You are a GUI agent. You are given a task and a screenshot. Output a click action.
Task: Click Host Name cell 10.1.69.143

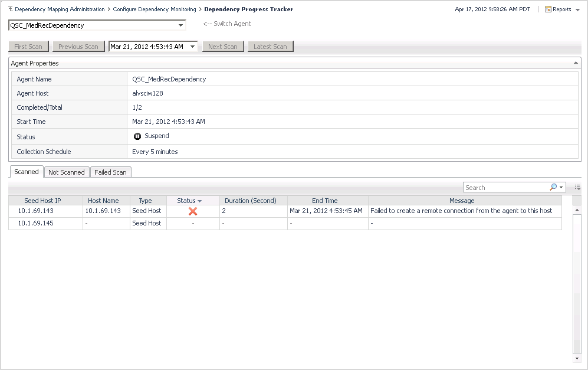tap(103, 211)
